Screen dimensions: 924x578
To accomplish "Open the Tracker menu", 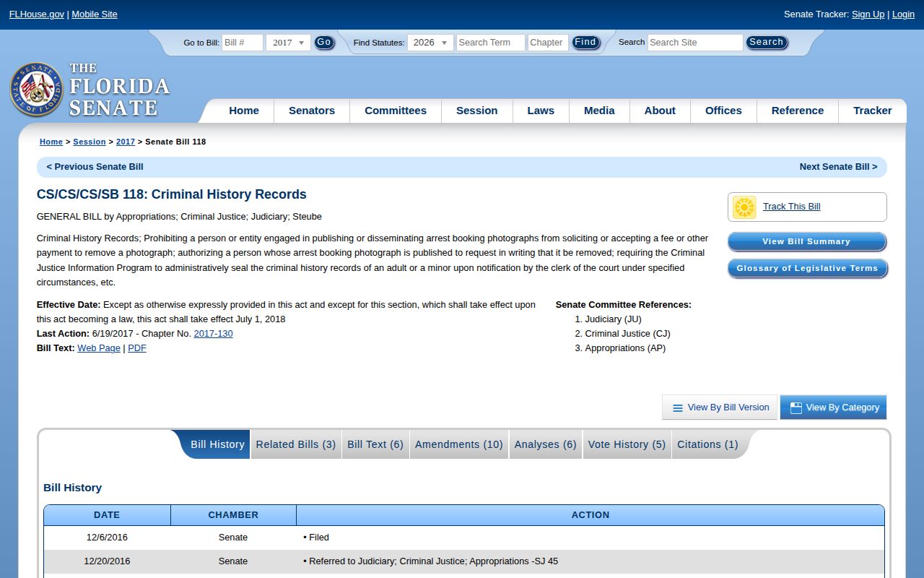I will click(873, 111).
